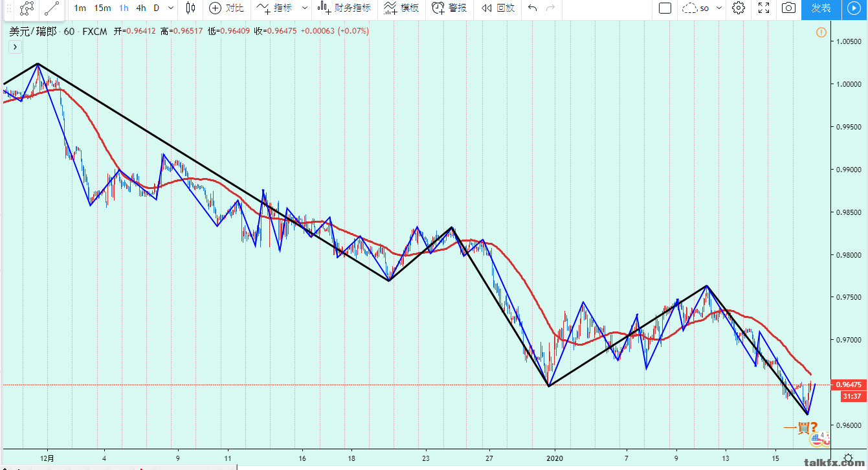Click the 收=0.96475 close value in legend
Screen dimensions: 868x470
pos(276,31)
